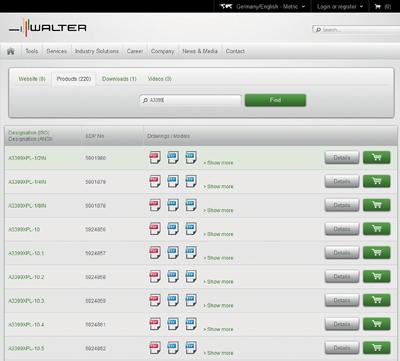Open red PDF drawing for A3399XPL-10.1
The height and width of the screenshot is (361, 400).
tap(155, 253)
